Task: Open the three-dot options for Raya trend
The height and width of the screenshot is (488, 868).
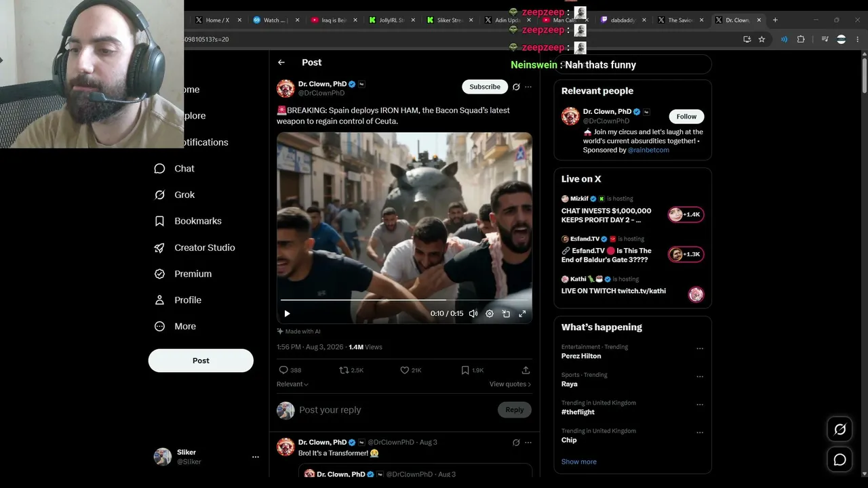Action: 700,377
